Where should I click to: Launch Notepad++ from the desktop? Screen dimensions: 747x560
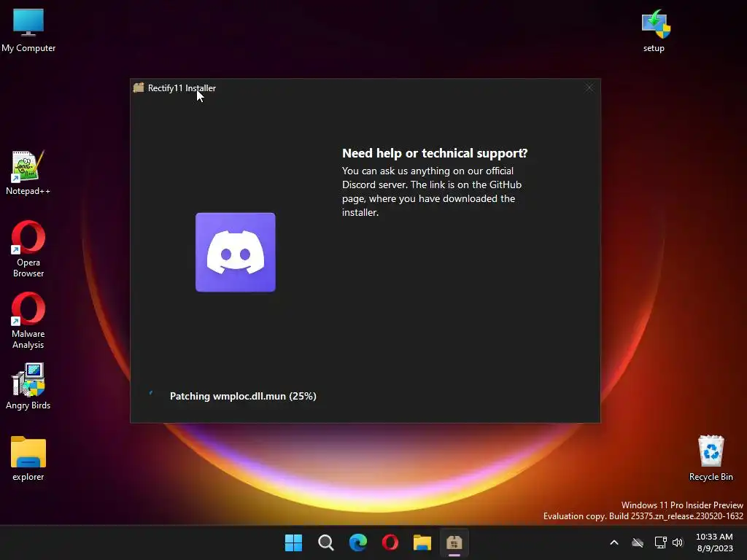click(28, 172)
